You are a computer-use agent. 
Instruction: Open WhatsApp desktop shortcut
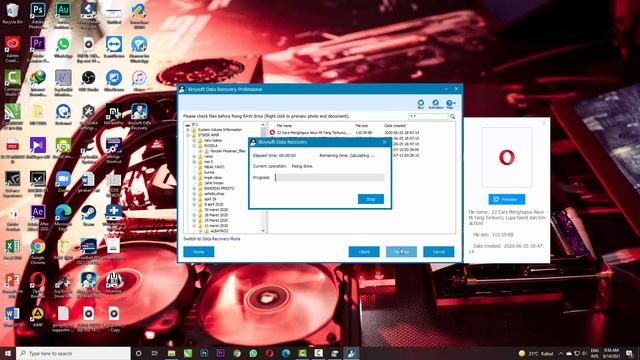tap(63, 47)
